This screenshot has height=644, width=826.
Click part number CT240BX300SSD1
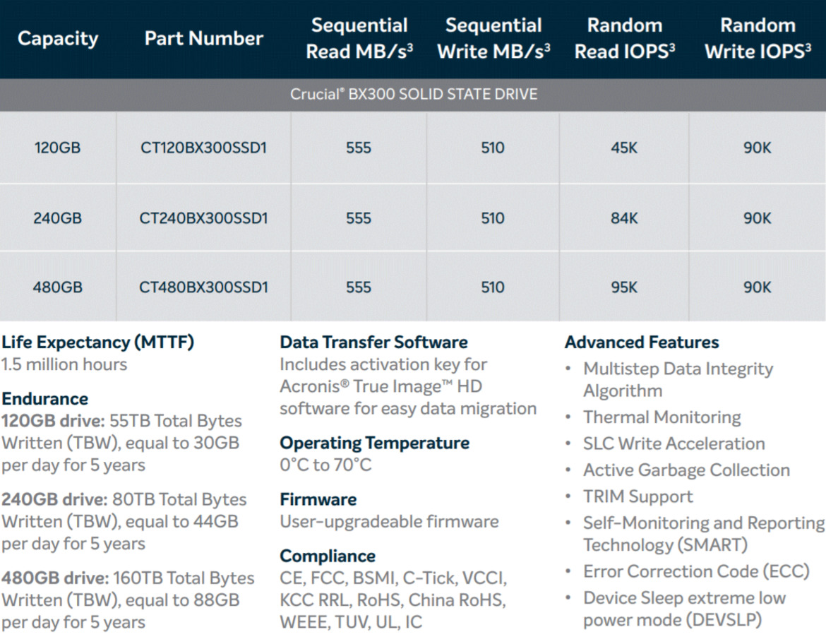coord(203,218)
